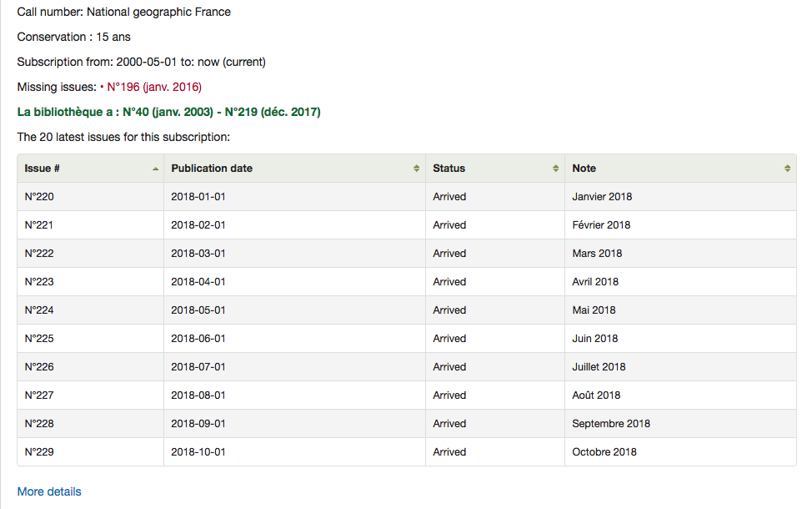This screenshot has width=812, height=509.
Task: Click Arrived status for issue N°223
Action: (449, 282)
